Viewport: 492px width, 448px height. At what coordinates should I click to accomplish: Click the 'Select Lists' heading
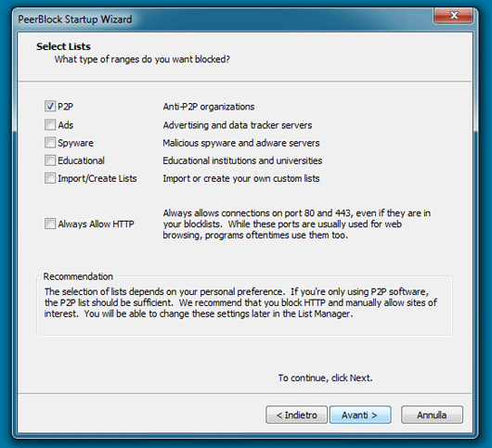point(63,46)
